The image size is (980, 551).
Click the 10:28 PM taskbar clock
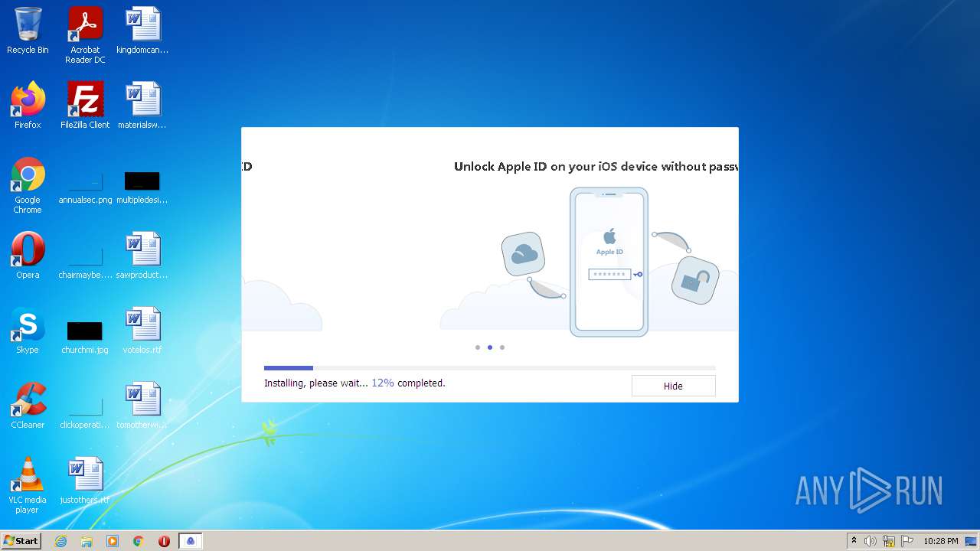click(940, 541)
